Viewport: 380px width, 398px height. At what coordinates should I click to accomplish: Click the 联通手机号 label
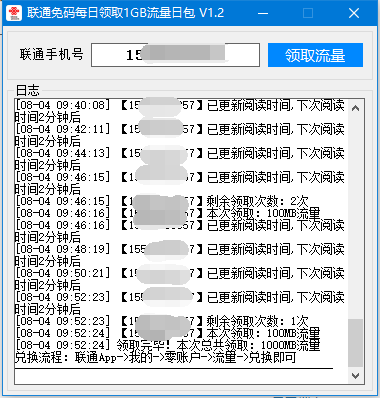[51, 54]
